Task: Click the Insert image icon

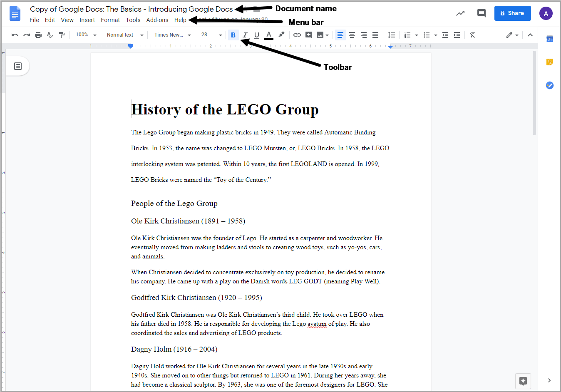Action: [320, 35]
